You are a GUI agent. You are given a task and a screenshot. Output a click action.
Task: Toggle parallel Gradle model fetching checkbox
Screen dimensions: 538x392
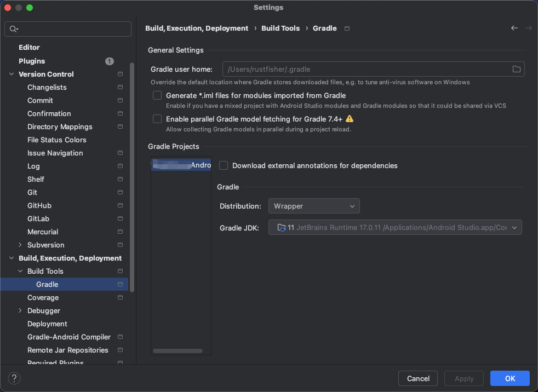[x=157, y=119]
